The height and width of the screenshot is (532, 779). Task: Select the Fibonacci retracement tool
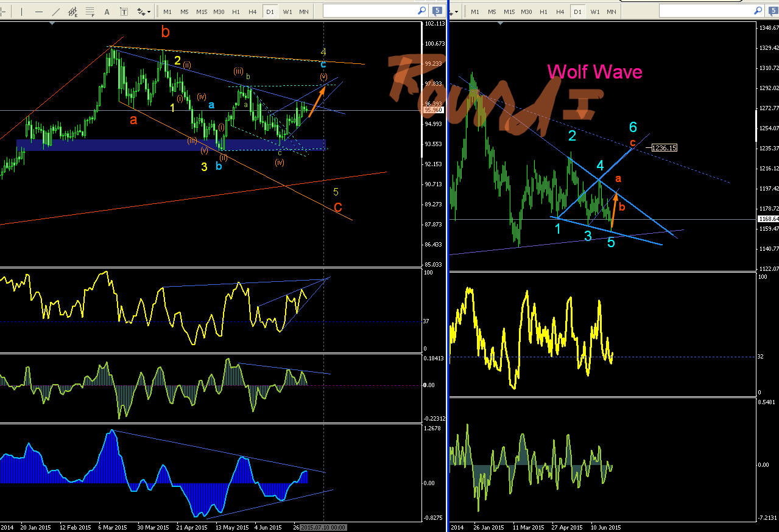pos(90,12)
